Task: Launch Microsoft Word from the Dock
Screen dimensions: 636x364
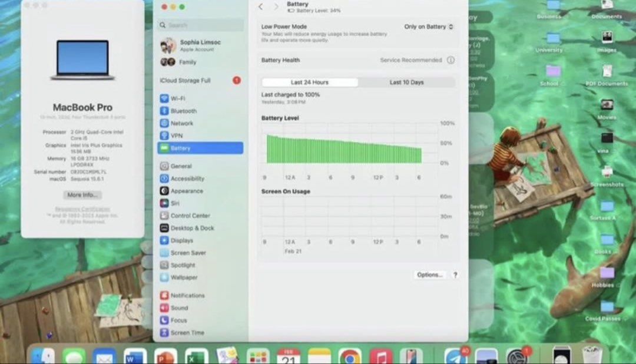Action: point(135,358)
